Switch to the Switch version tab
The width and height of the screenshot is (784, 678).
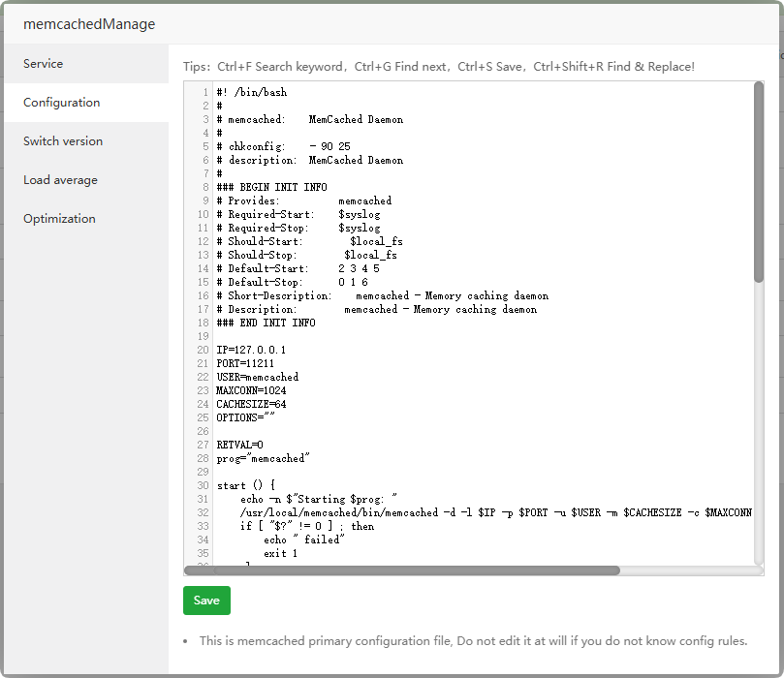(86, 140)
